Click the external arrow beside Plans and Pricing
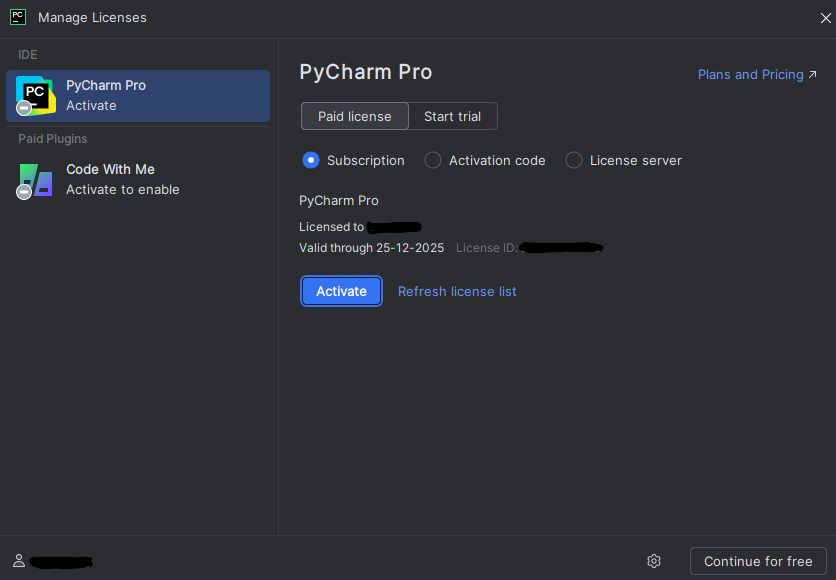Viewport: 836px width, 580px height. tap(812, 75)
